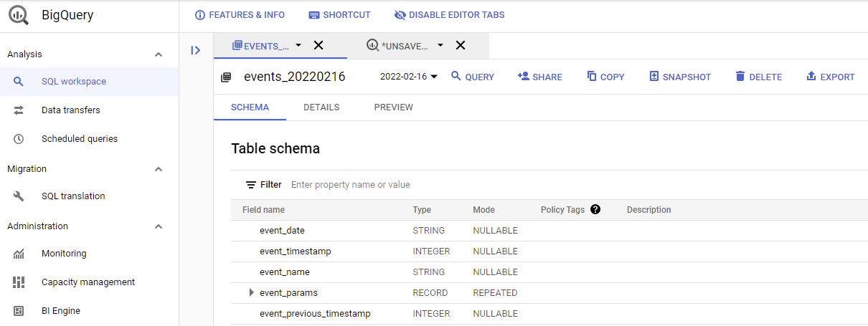Viewport: 868px width, 326px height.
Task: Open the Shortcut keyboard menu
Action: [x=339, y=15]
